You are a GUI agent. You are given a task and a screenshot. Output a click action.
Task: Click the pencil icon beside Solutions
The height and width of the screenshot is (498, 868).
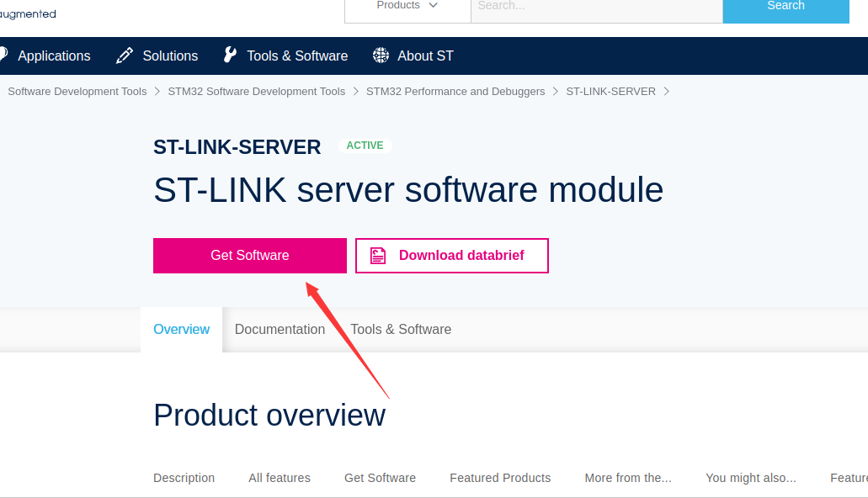point(125,56)
